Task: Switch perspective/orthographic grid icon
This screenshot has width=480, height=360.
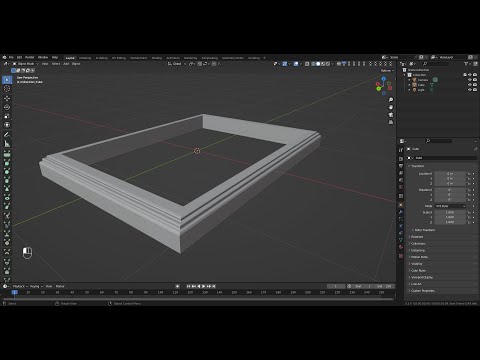Action: (x=391, y=122)
